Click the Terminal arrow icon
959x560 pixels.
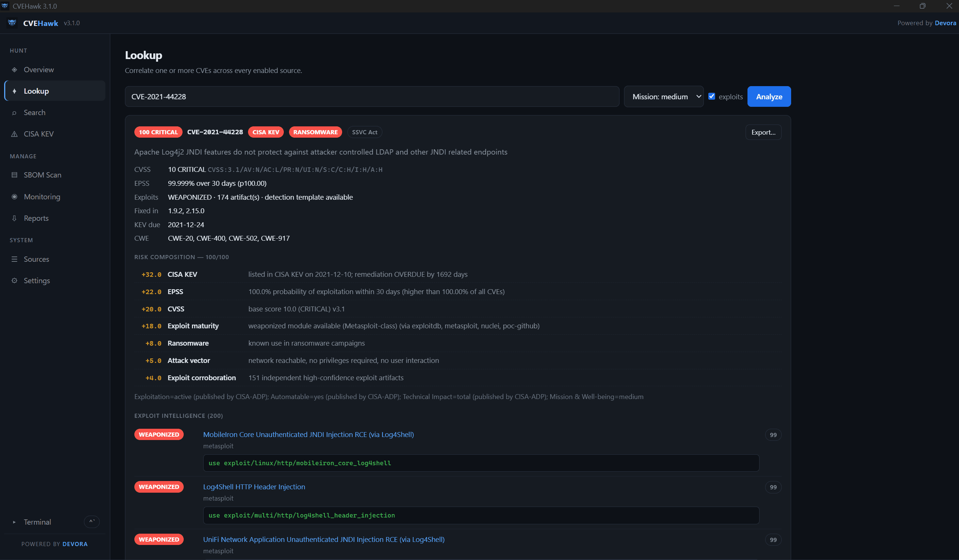click(14, 522)
